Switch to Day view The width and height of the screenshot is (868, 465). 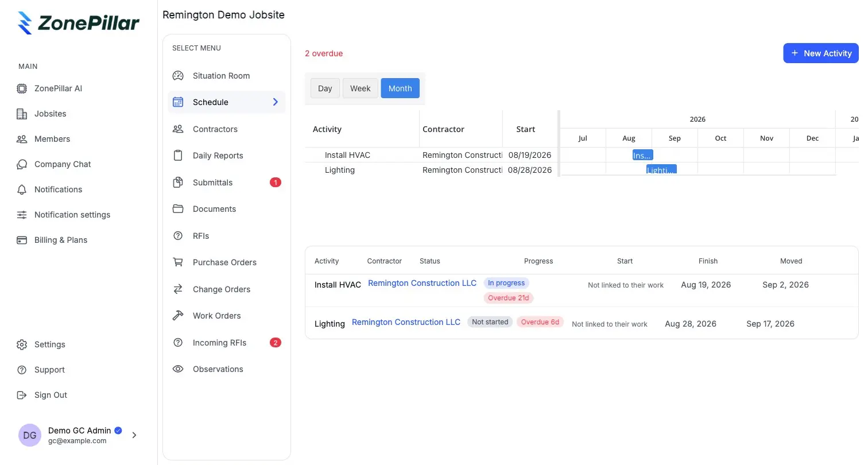point(325,88)
